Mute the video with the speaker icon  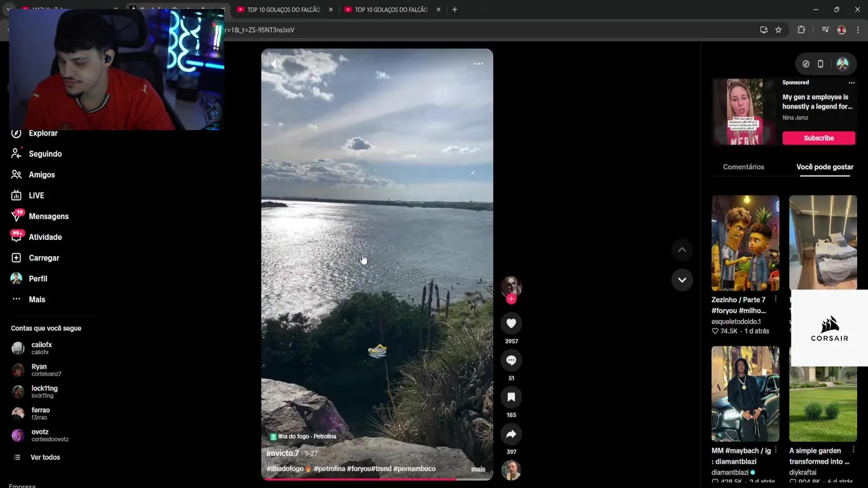coord(276,64)
